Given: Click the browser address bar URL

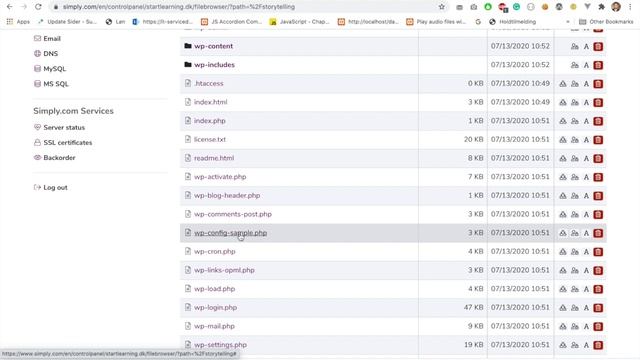Looking at the screenshot, I should point(179,7).
